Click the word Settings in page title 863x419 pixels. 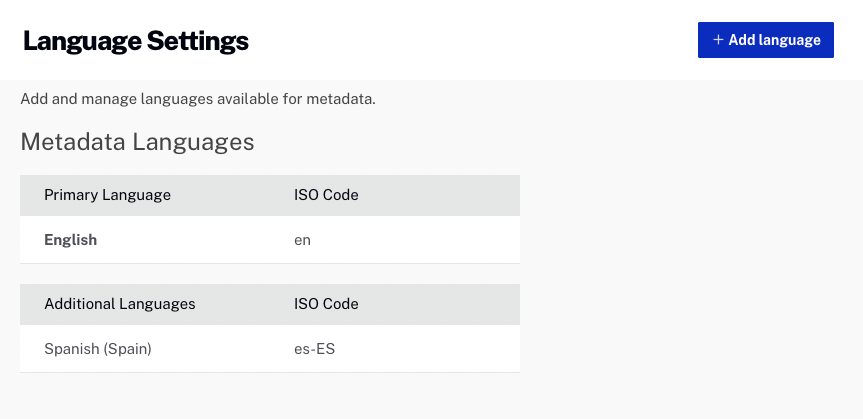tap(198, 41)
